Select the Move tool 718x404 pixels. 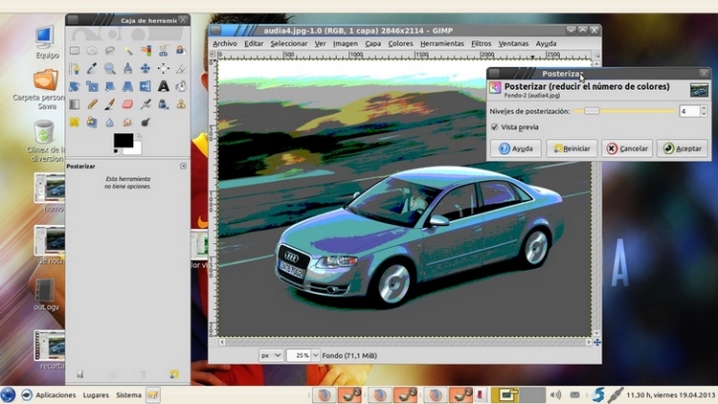pos(146,68)
